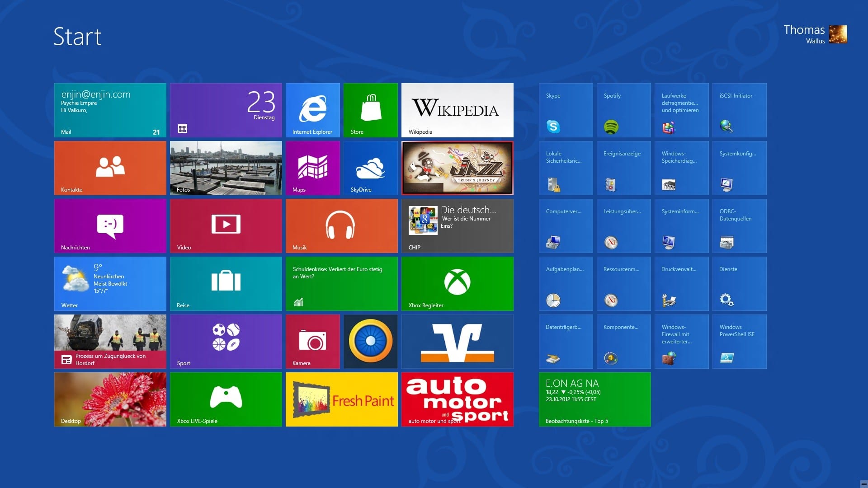Image resolution: width=868 pixels, height=488 pixels.
Task: Open the Internet Explorer tile
Action: (x=312, y=110)
